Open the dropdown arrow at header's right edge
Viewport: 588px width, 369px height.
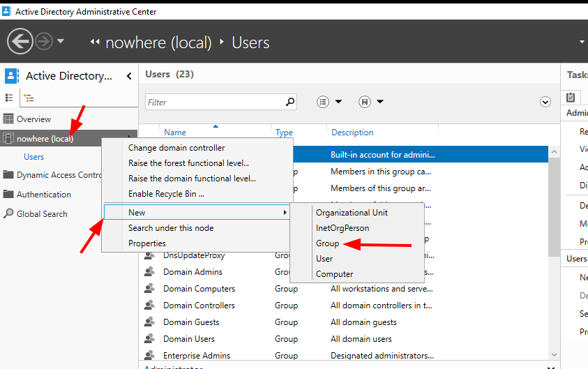coord(582,42)
